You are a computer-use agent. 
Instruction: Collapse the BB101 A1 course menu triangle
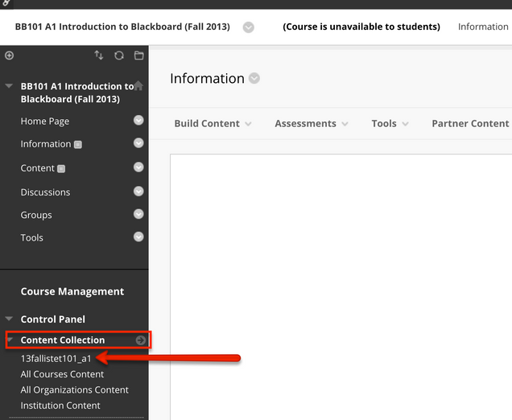point(9,86)
